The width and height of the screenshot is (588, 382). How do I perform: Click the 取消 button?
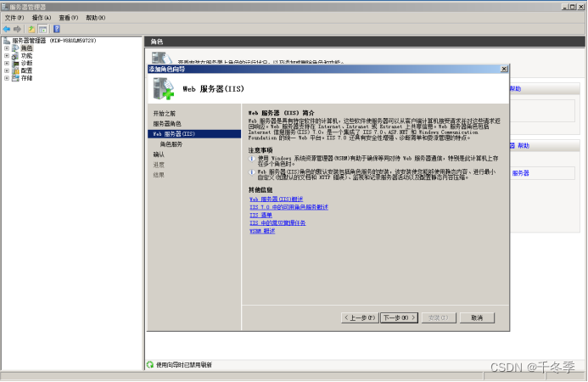(x=477, y=317)
